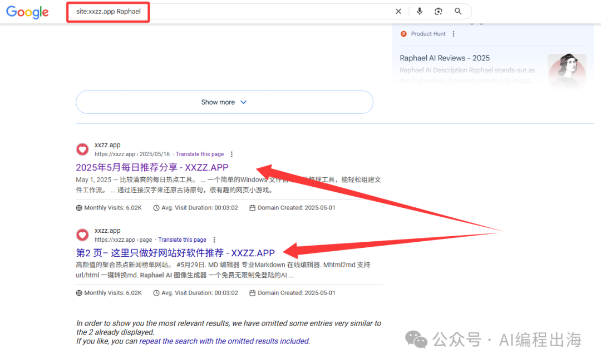Click calendar icon in first result's Domain Created
The width and height of the screenshot is (601, 364).
(x=252, y=208)
